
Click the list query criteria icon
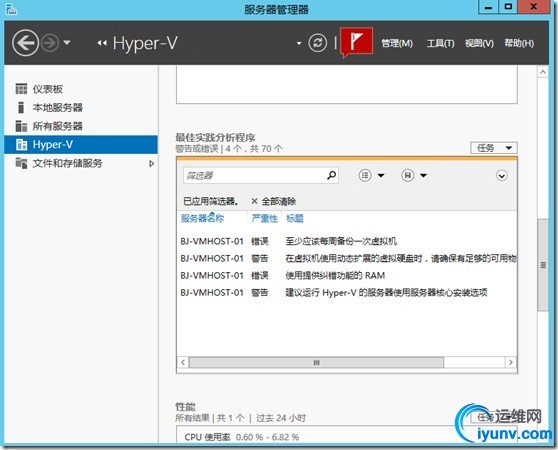(x=365, y=175)
